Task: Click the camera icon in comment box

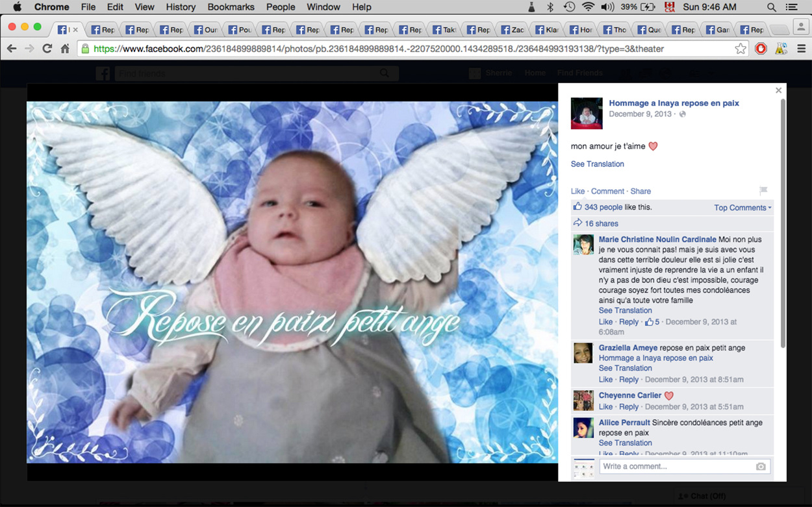Action: click(x=760, y=466)
